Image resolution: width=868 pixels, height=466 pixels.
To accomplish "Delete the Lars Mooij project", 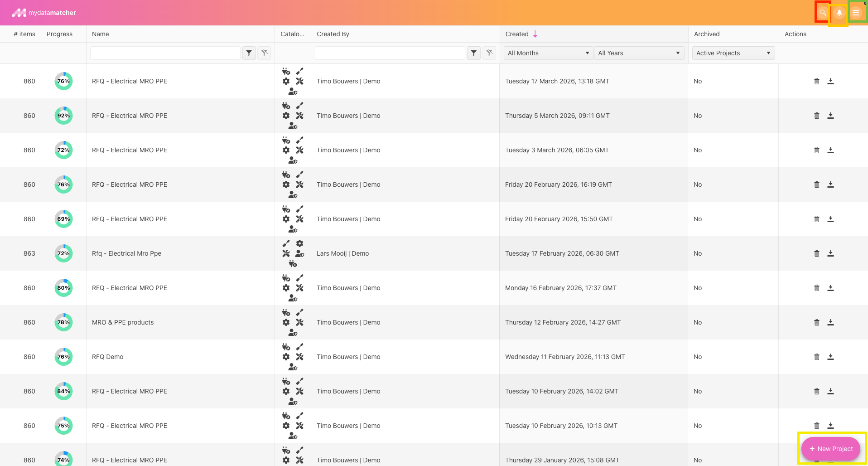I will coord(817,253).
